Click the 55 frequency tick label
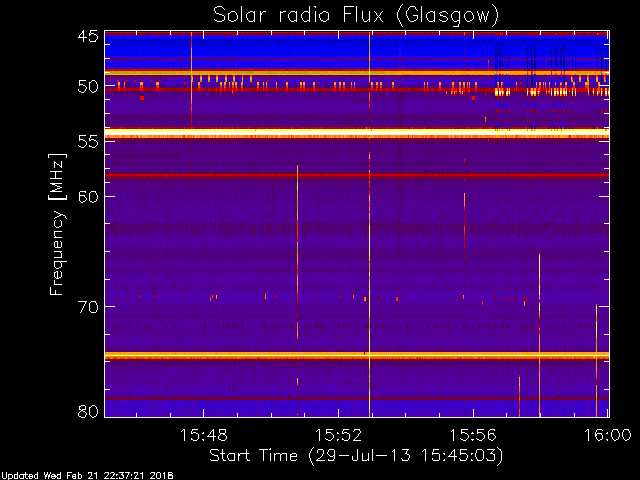 click(88, 141)
